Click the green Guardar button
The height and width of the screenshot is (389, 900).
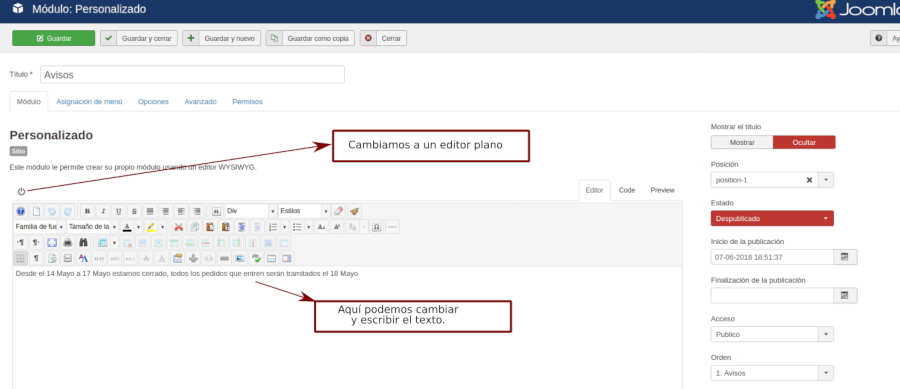[x=53, y=38]
